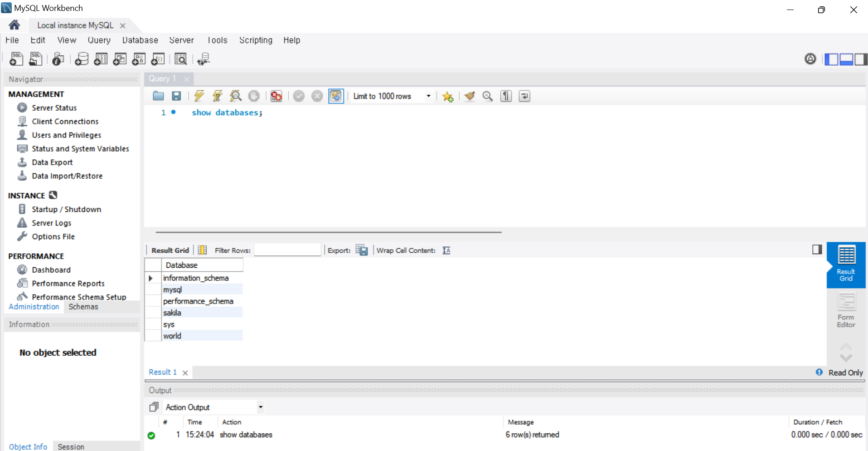Click the open SQL script file icon
Image resolution: width=868 pixels, height=451 pixels.
click(x=35, y=59)
